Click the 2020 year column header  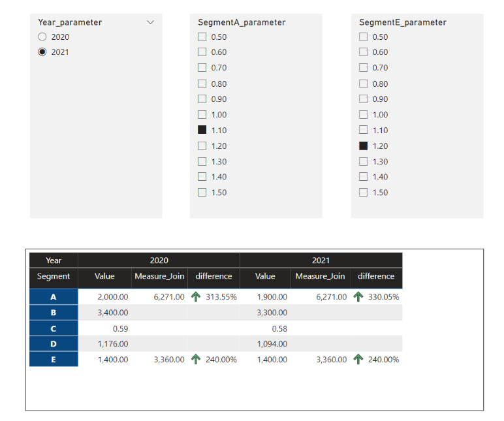[159, 260]
